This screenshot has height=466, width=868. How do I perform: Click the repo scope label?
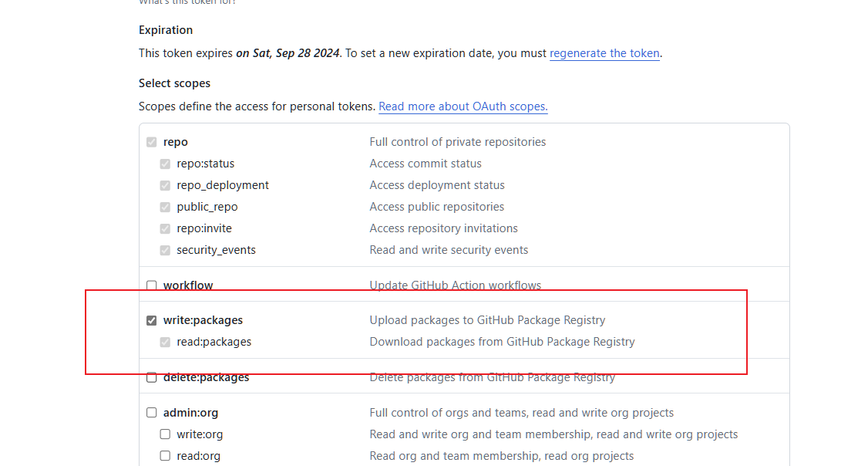coord(176,142)
